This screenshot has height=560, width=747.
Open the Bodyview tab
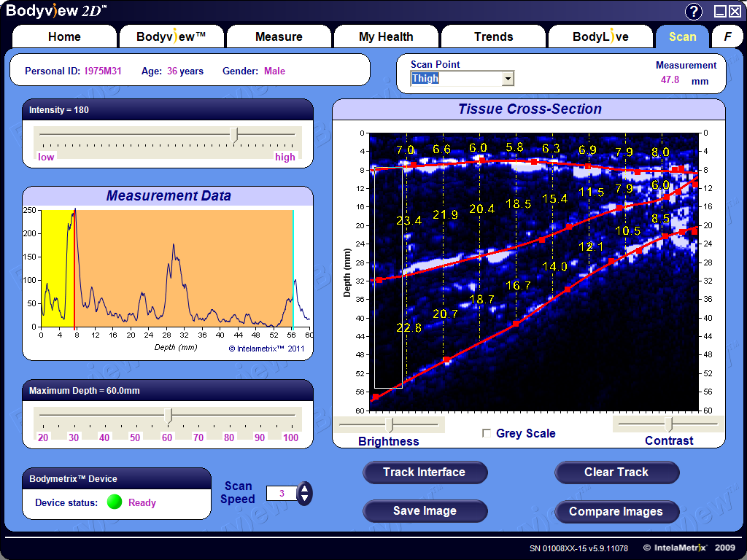(171, 36)
